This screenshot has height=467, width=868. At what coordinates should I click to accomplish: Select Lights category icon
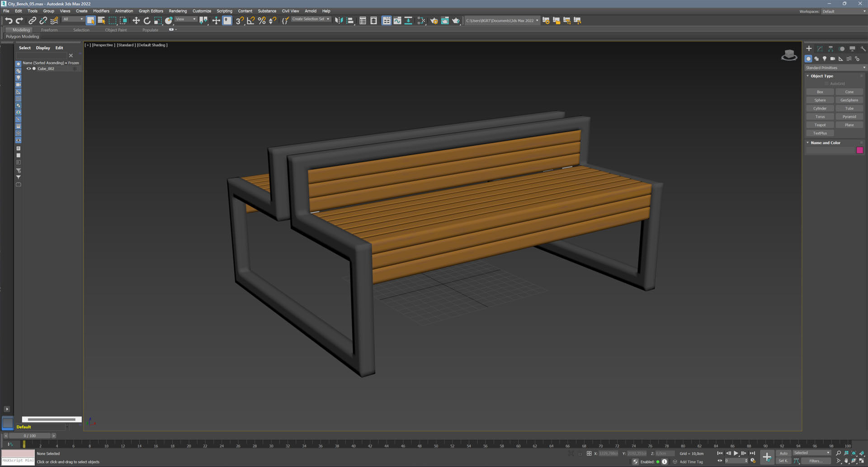(825, 59)
